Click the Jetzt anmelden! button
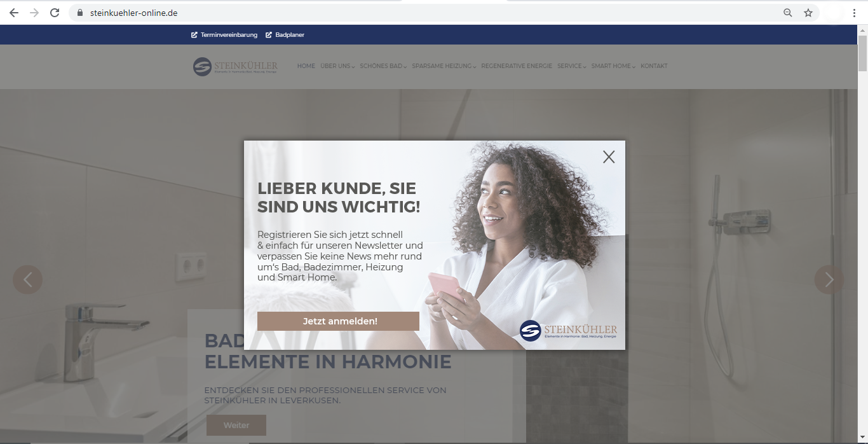 [x=338, y=321]
